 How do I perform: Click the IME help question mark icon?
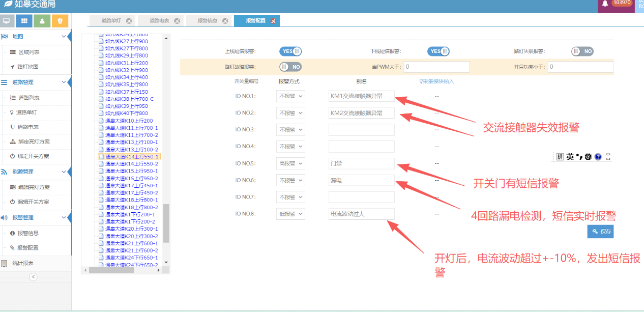(598, 157)
